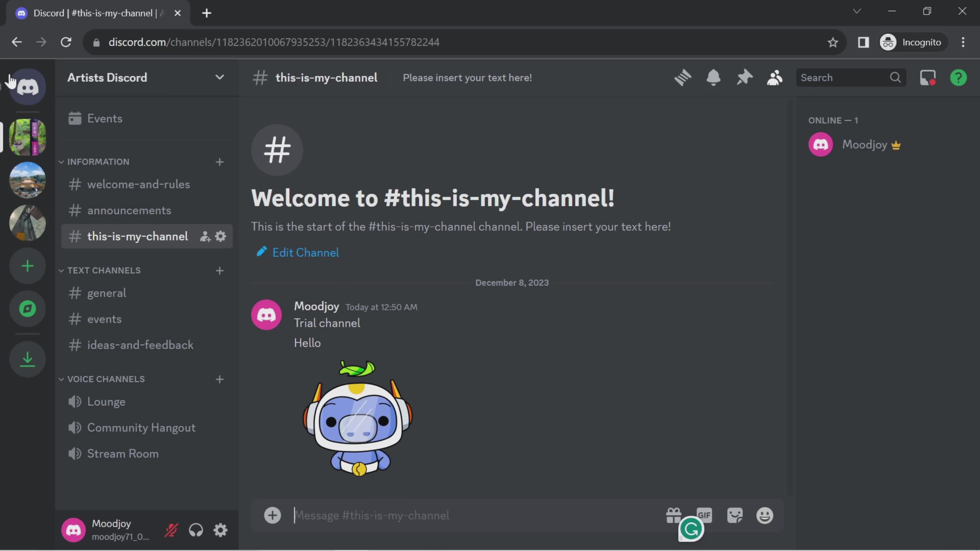Screen dimensions: 980x551
Task: Click the browser back arrow
Action: coord(17,42)
